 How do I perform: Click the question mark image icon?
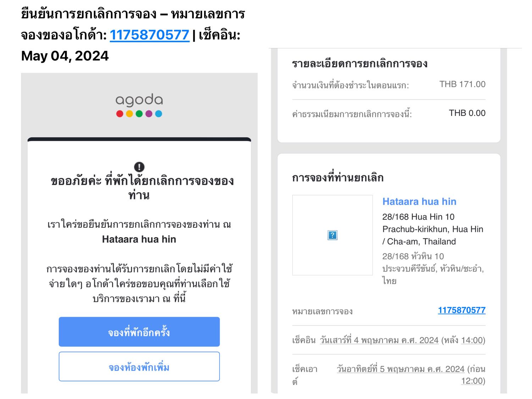click(332, 235)
